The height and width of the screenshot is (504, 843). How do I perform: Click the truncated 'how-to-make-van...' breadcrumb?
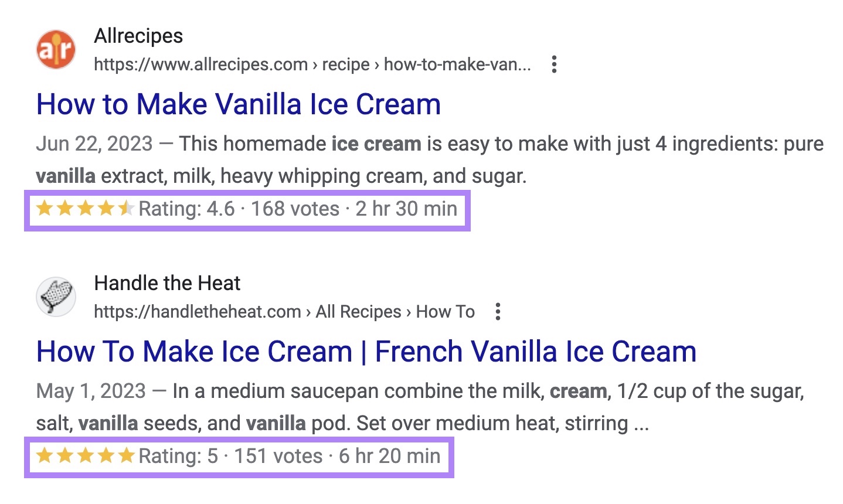[x=456, y=64]
